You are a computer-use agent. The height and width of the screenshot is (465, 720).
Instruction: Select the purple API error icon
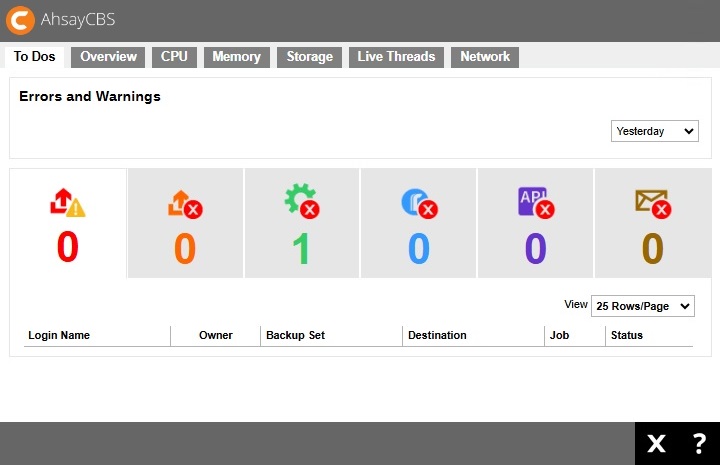tap(535, 203)
